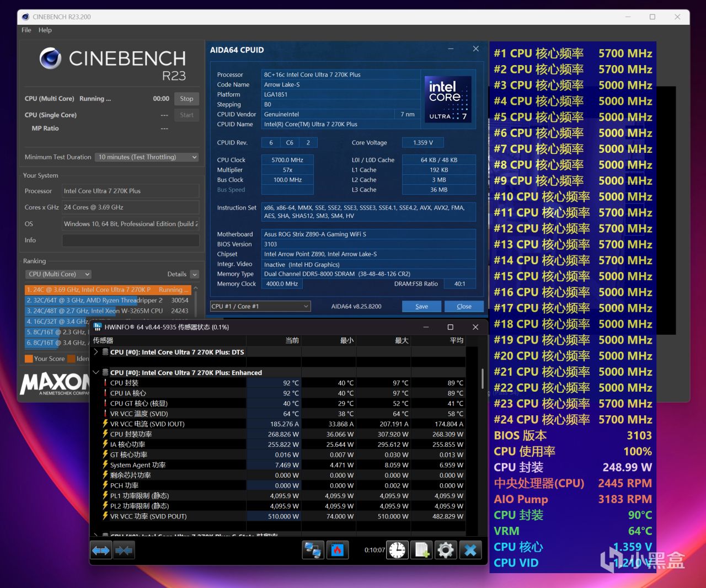Toggle the Your Score legend box

pyautogui.click(x=29, y=359)
